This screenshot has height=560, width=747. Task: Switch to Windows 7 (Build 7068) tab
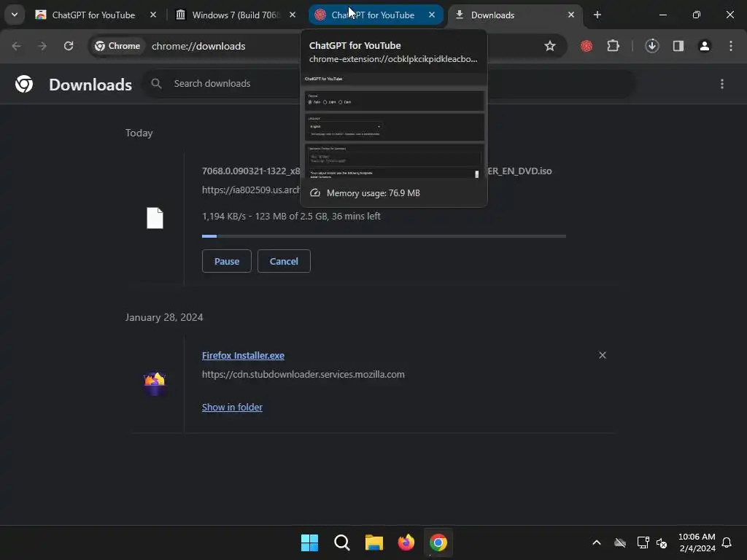pos(236,15)
